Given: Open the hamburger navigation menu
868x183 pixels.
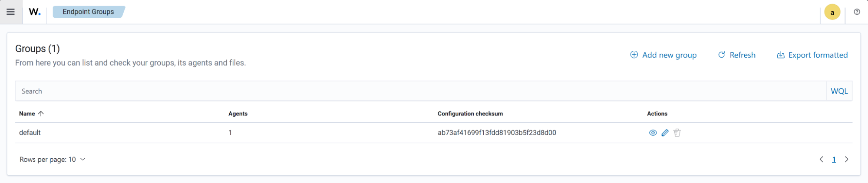Looking at the screenshot, I should point(10,12).
